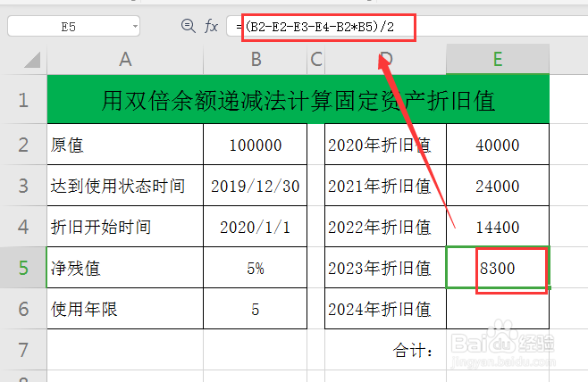Select column A header
This screenshot has height=382, width=588.
coord(125,59)
